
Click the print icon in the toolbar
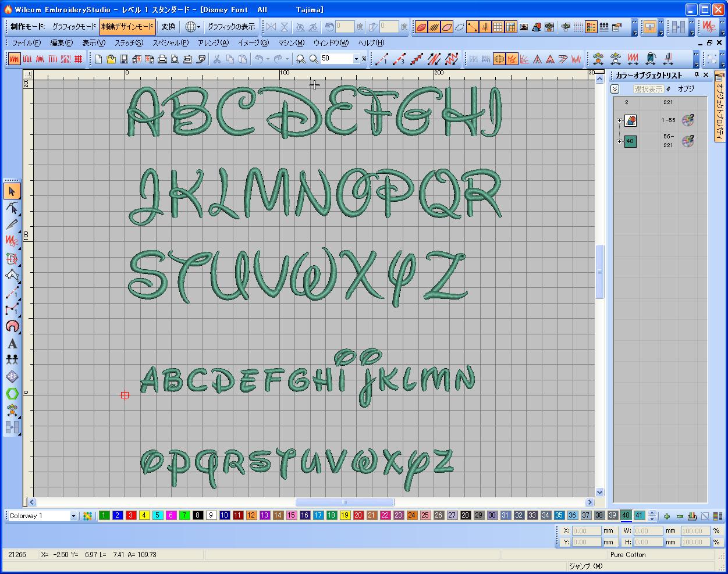[x=162, y=59]
